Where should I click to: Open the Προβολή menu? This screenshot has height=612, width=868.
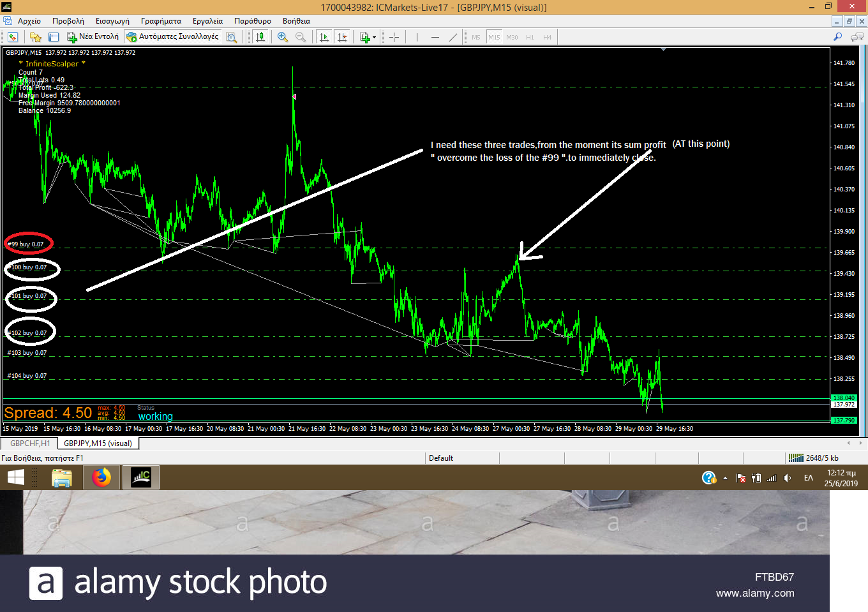click(x=68, y=21)
